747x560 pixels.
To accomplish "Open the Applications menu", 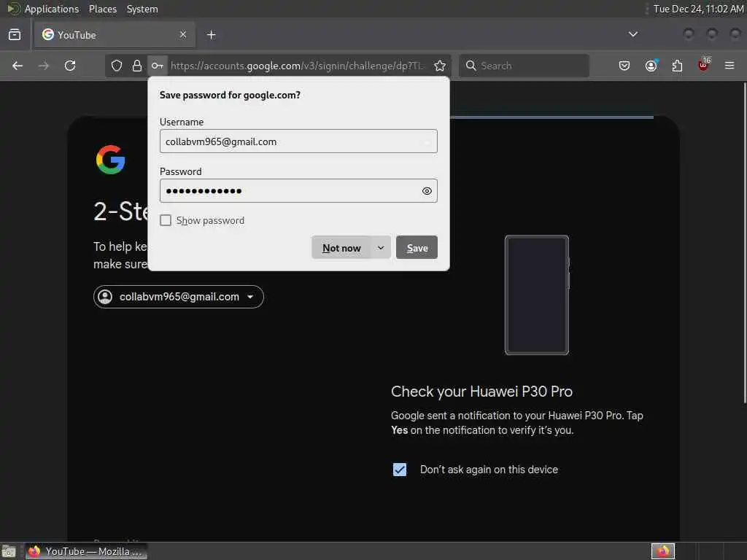I will point(52,9).
